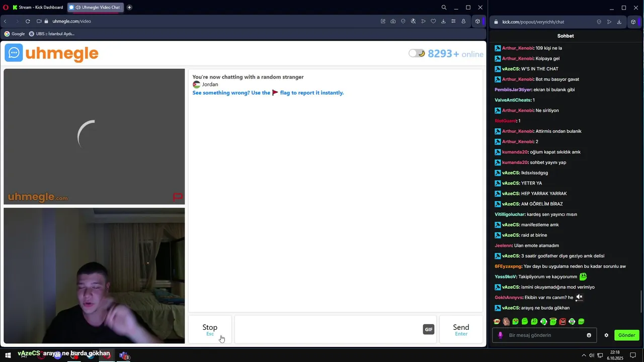
Task: Click the human face quick emote
Action: pyautogui.click(x=506, y=321)
